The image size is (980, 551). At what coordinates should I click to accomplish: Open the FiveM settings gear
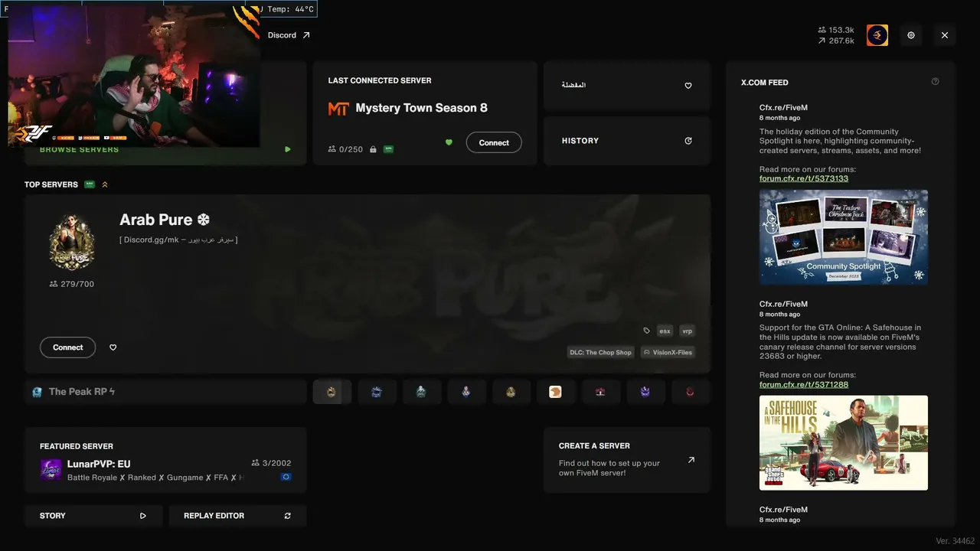pyautogui.click(x=911, y=35)
